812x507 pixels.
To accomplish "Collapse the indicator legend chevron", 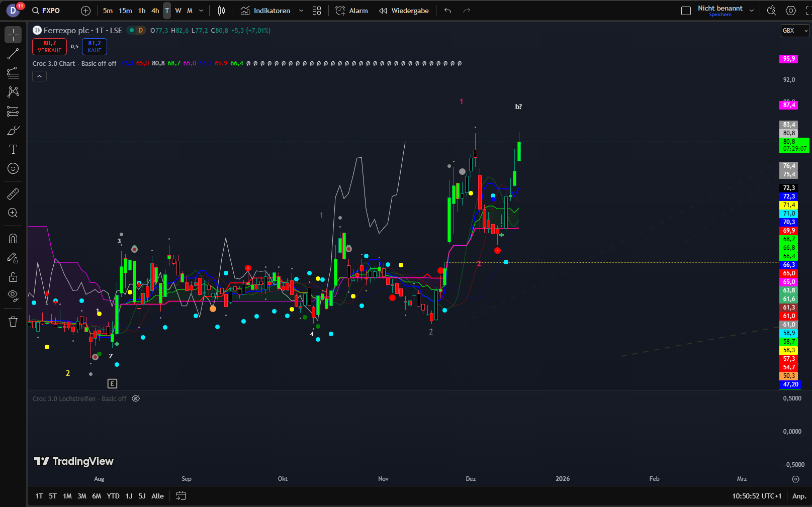I will point(39,76).
